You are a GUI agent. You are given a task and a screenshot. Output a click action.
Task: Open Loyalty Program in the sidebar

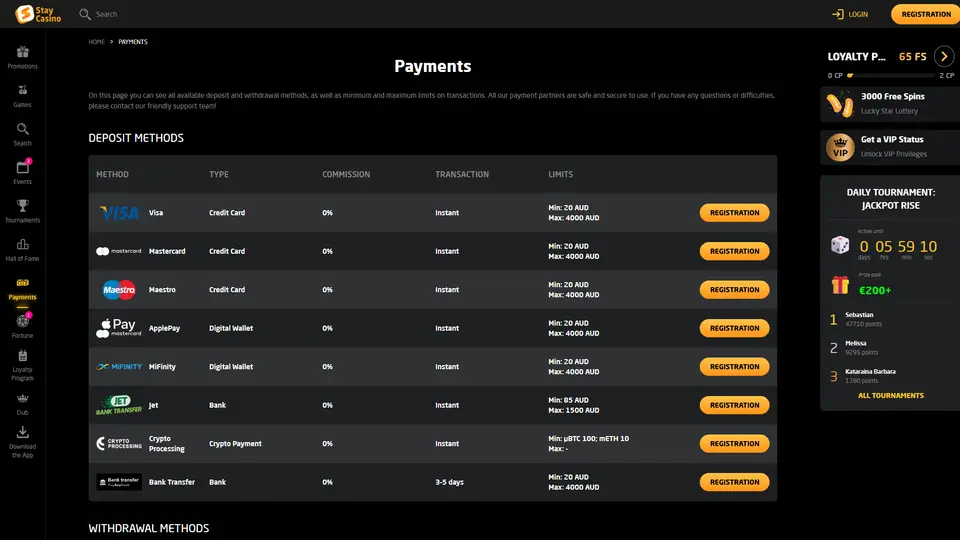pos(23,365)
